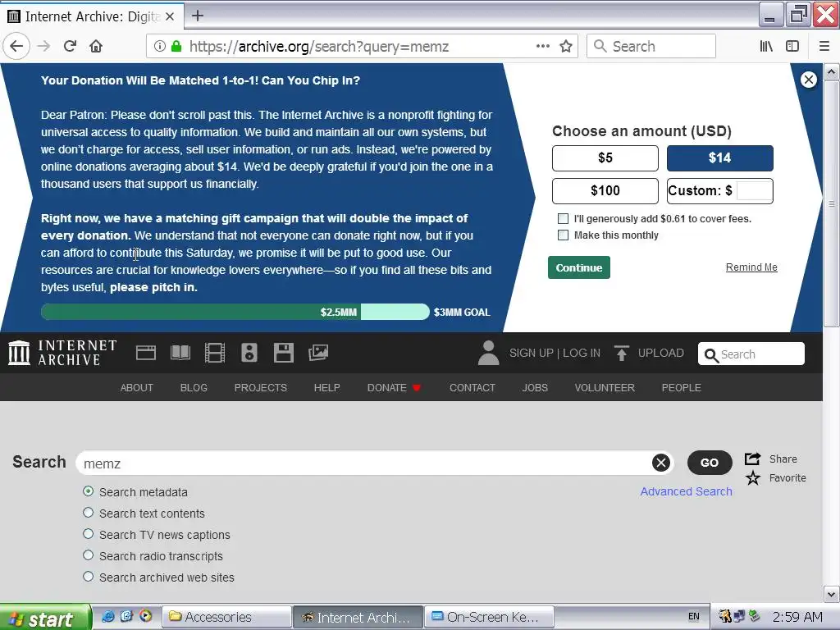Open the Audio speaker icon

pos(249,353)
